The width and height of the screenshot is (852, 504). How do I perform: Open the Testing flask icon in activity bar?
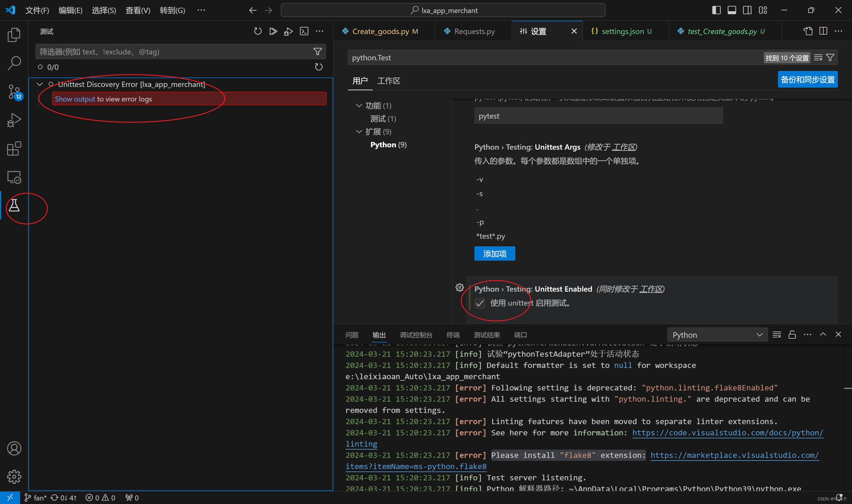(14, 206)
